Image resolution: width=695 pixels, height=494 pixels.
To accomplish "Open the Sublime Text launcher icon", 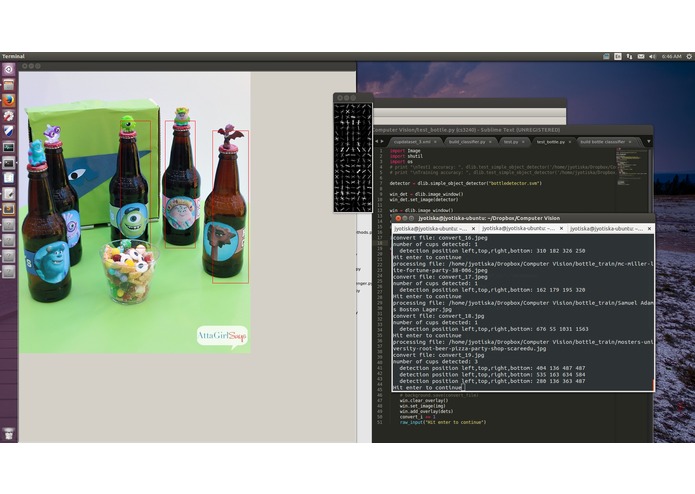I will coord(8,209).
